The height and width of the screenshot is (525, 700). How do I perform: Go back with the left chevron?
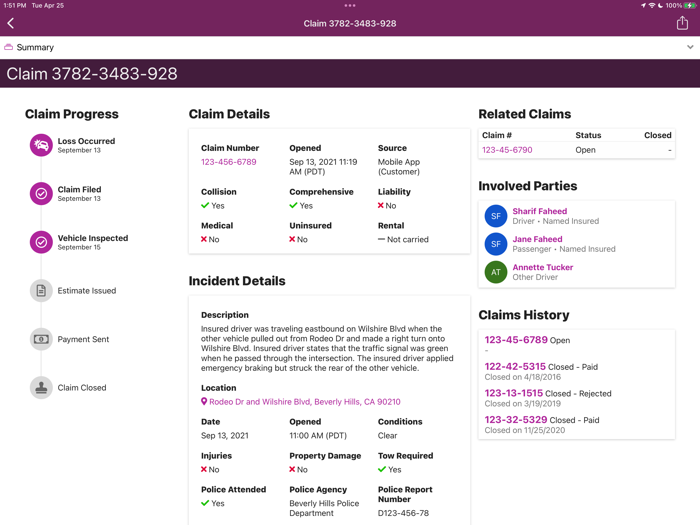coord(11,23)
